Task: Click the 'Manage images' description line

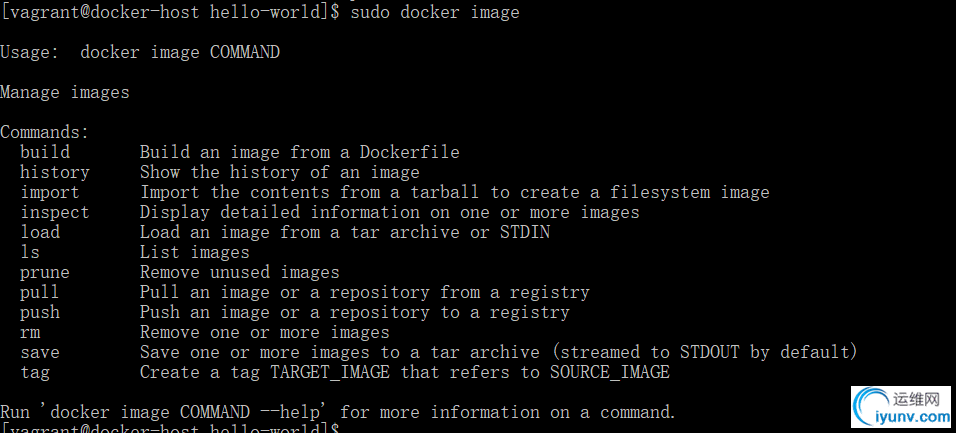Action: [65, 93]
